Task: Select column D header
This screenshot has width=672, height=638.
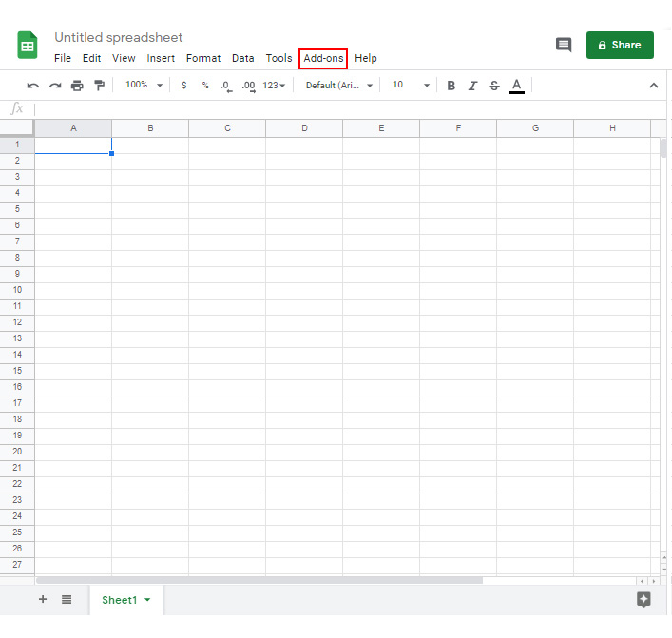Action: (304, 128)
